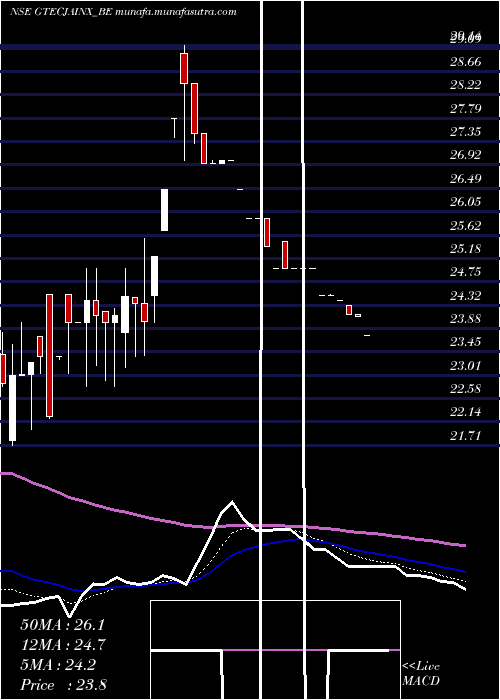This screenshot has height=700, width=500.
Task: Click the tall white candle body near 26.05
Action: 164,210
